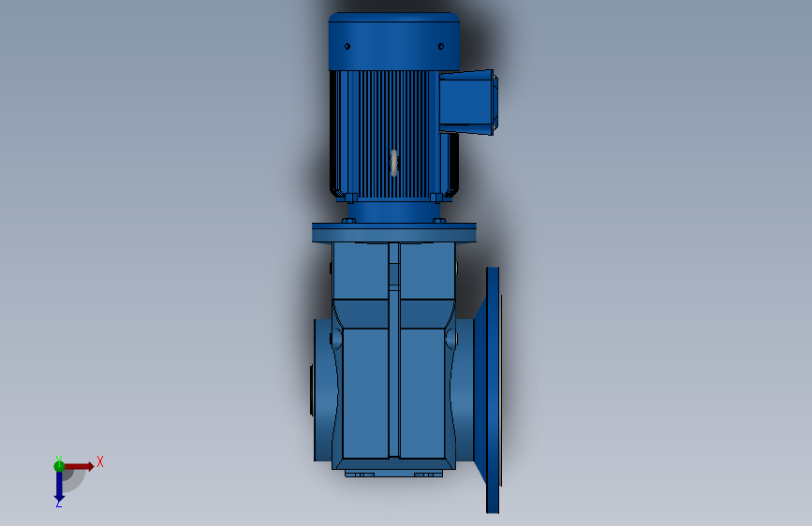Select the vertical output flange on gearbox
Screen dimensions: 812x526
pos(493,390)
